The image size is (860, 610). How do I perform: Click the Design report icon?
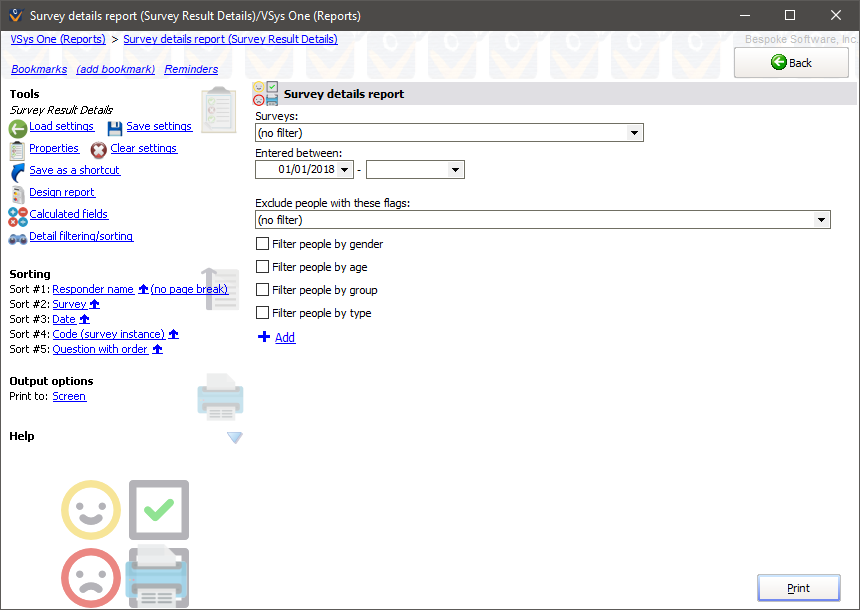[x=16, y=192]
